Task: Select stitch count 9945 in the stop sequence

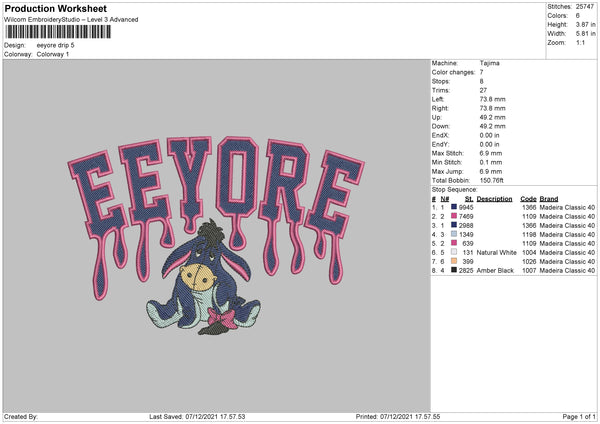Action: (x=466, y=207)
